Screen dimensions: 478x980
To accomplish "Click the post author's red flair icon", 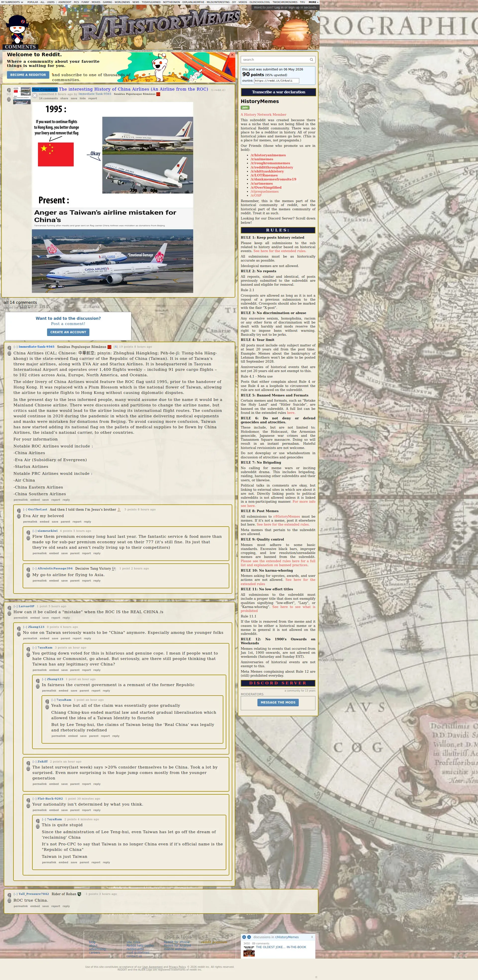I will click(x=158, y=94).
